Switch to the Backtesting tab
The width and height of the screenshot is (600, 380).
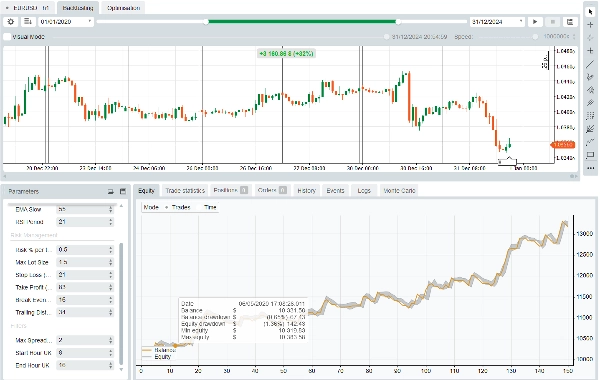click(x=78, y=8)
